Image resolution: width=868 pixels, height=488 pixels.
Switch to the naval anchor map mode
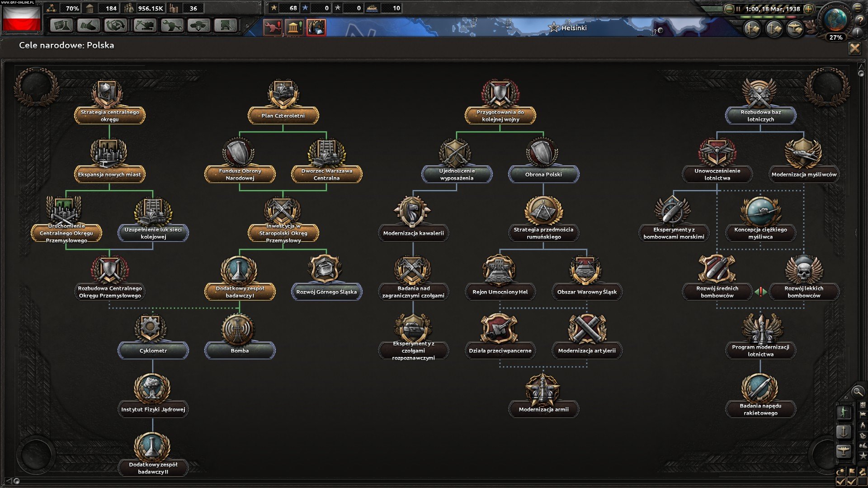pyautogui.click(x=844, y=432)
